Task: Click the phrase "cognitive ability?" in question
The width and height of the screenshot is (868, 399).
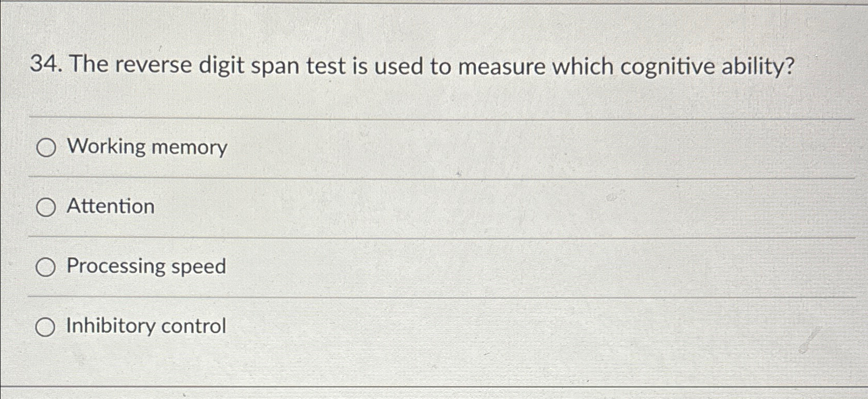Action: 708,67
